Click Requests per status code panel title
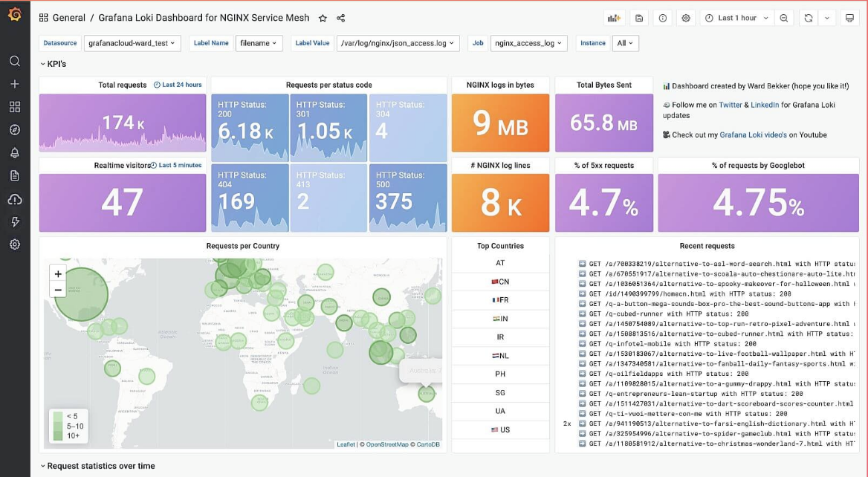 click(x=328, y=85)
